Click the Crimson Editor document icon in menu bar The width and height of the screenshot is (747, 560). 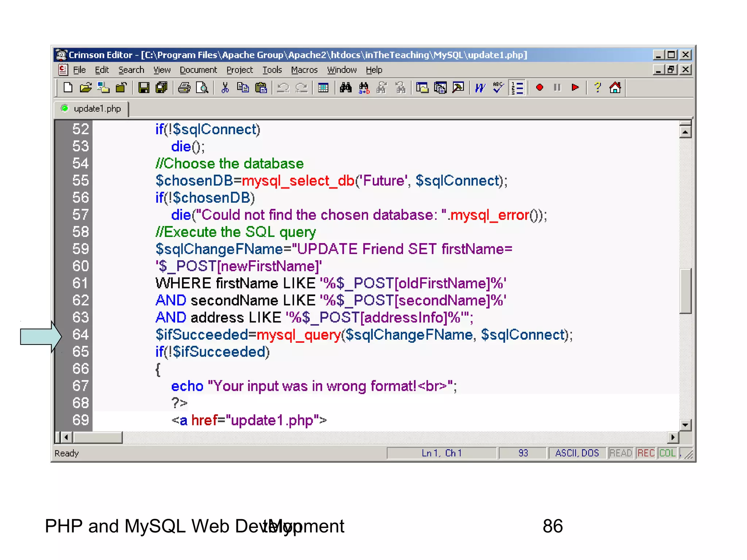[63, 69]
